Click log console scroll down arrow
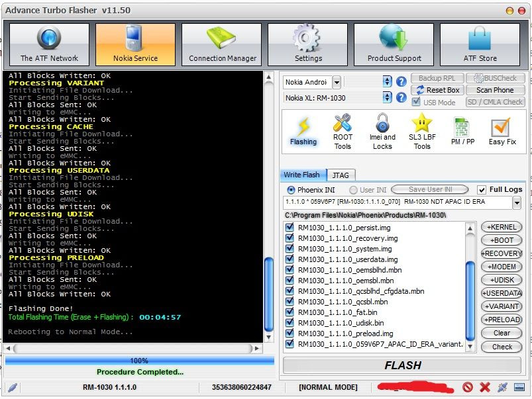This screenshot has width=532, height=399. [x=268, y=337]
